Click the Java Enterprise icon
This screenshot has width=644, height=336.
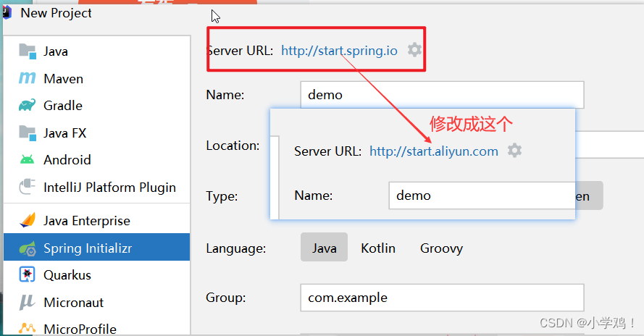tap(28, 220)
